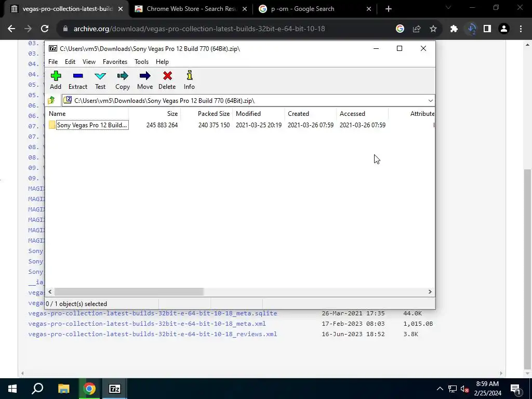Open the Help menu
532x399 pixels.
click(162, 62)
